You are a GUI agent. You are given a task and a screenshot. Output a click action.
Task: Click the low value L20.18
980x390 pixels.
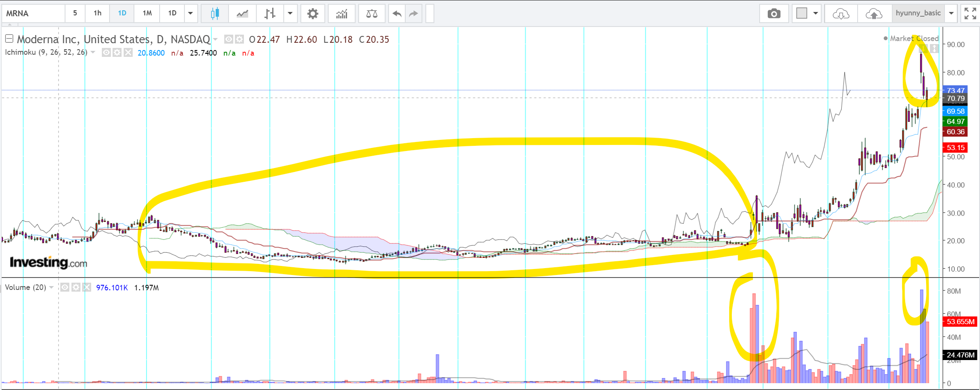pyautogui.click(x=338, y=40)
